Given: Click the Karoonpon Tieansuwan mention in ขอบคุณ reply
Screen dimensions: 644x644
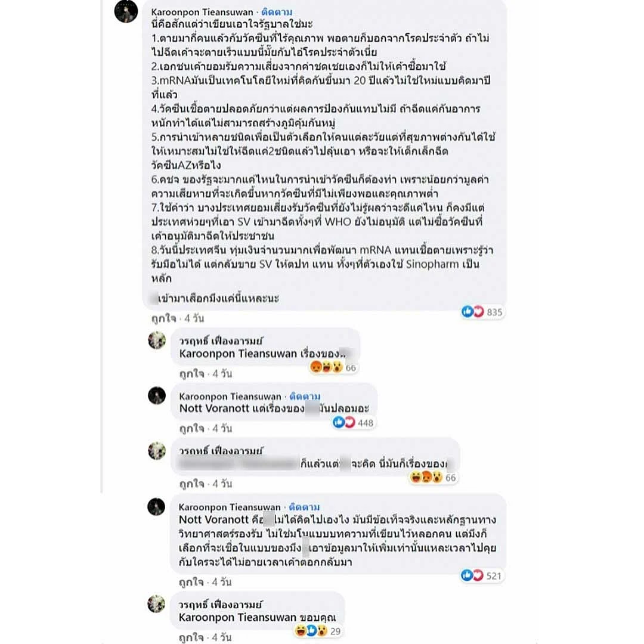Looking at the screenshot, I should click(237, 617).
